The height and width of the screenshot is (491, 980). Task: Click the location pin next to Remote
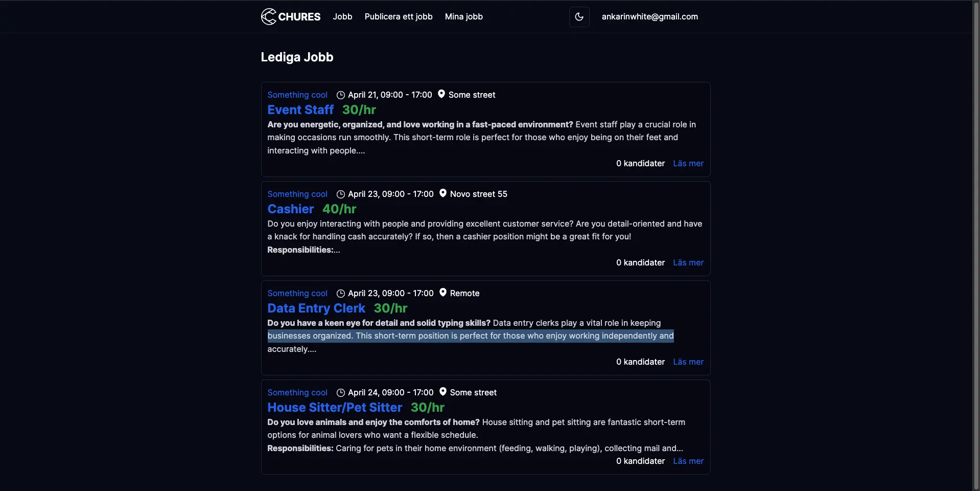click(443, 293)
